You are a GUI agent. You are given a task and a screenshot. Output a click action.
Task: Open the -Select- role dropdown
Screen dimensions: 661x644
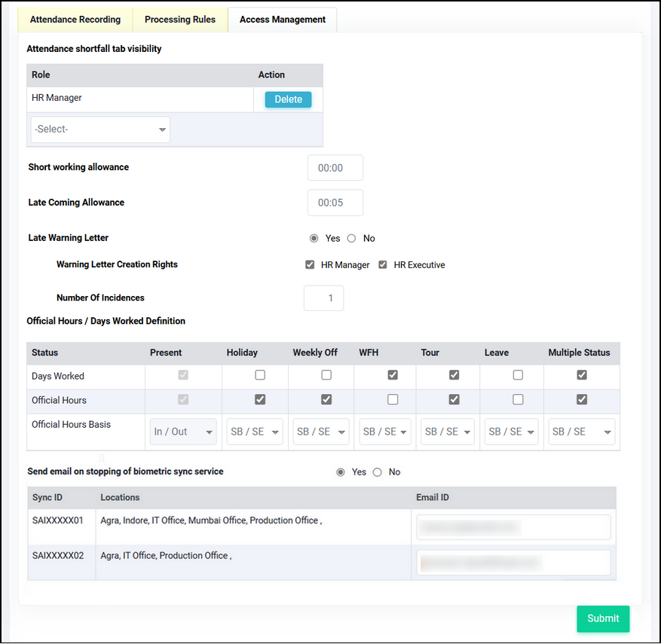click(100, 130)
